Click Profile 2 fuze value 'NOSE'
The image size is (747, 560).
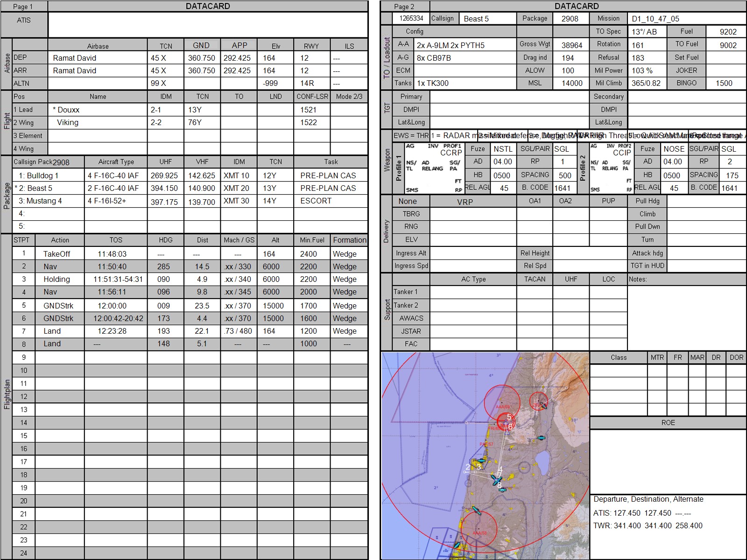click(x=674, y=149)
